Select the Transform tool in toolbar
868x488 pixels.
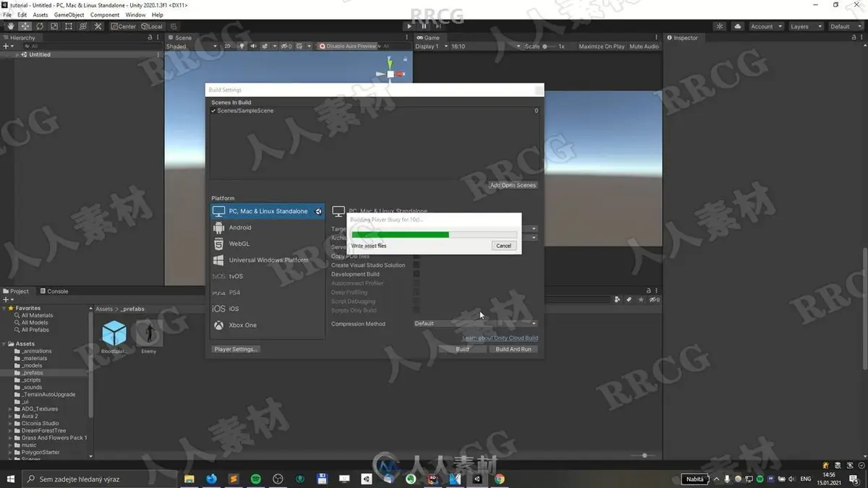tap(83, 26)
